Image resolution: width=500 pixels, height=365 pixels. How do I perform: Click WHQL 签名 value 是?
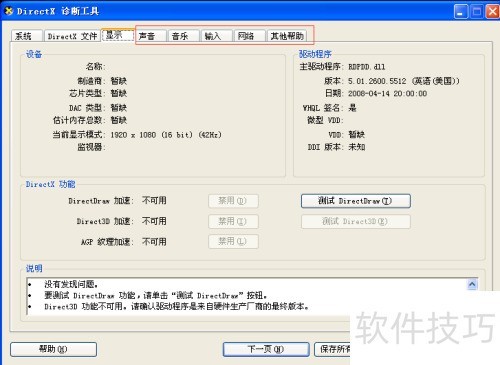[x=352, y=108]
